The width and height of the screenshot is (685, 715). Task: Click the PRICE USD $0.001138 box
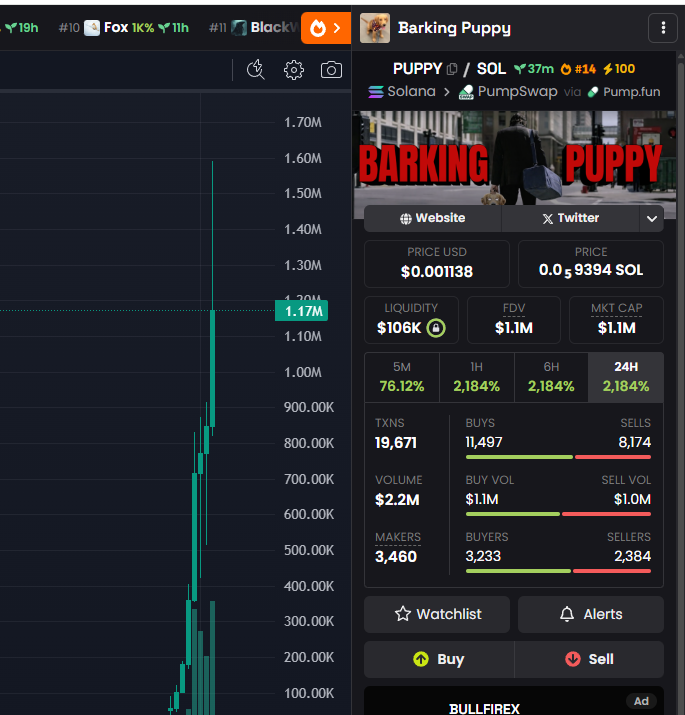(x=437, y=264)
